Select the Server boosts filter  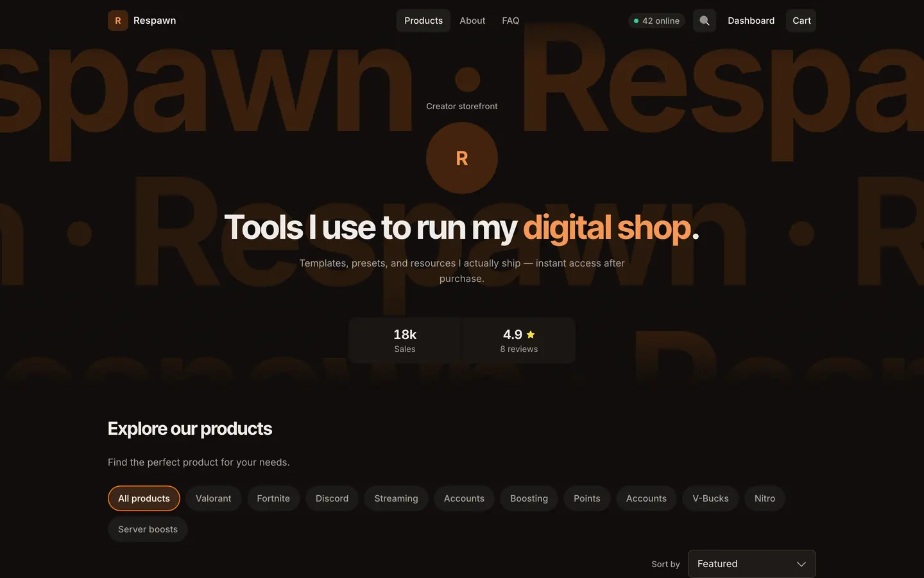coord(148,529)
